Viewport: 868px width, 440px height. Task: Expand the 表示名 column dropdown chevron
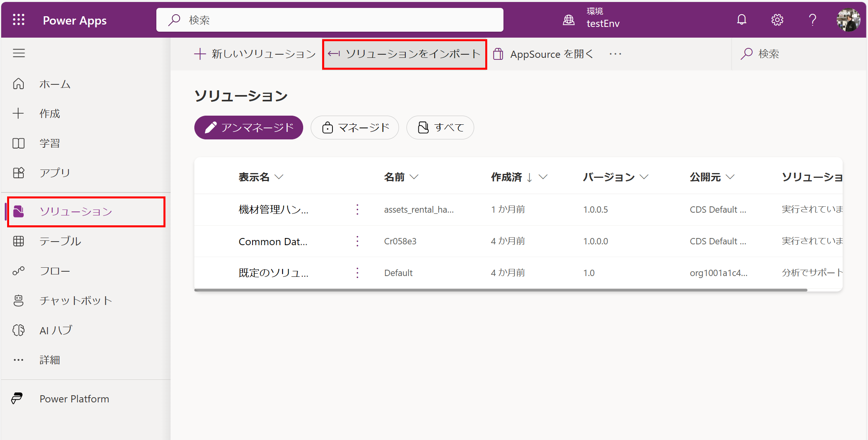coord(279,177)
